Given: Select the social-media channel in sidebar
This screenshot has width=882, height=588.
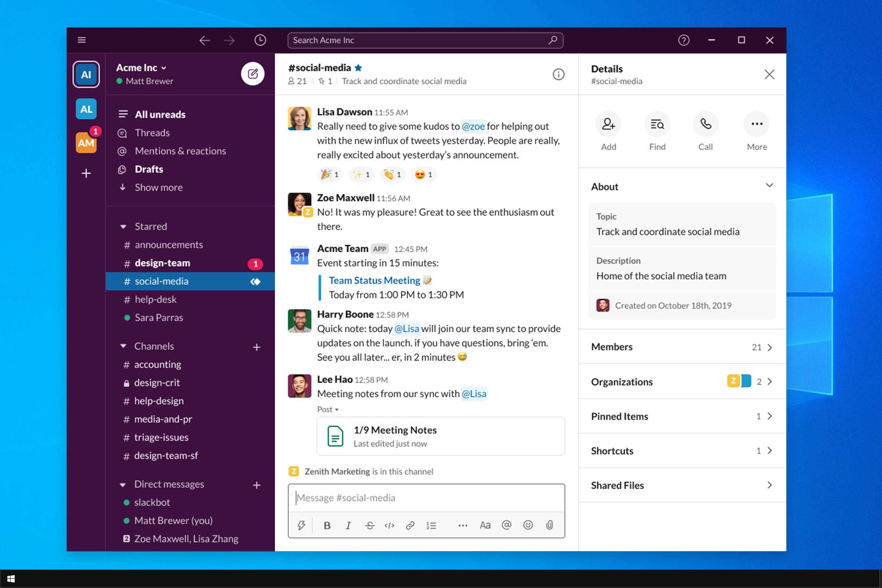Looking at the screenshot, I should point(190,281).
